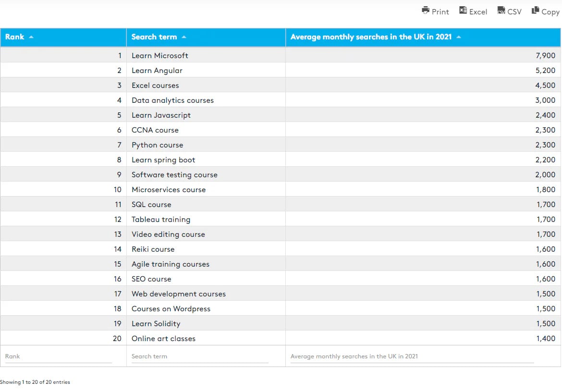Image resolution: width=562 pixels, height=392 pixels.
Task: Click the Print printer icon
Action: coord(426,11)
